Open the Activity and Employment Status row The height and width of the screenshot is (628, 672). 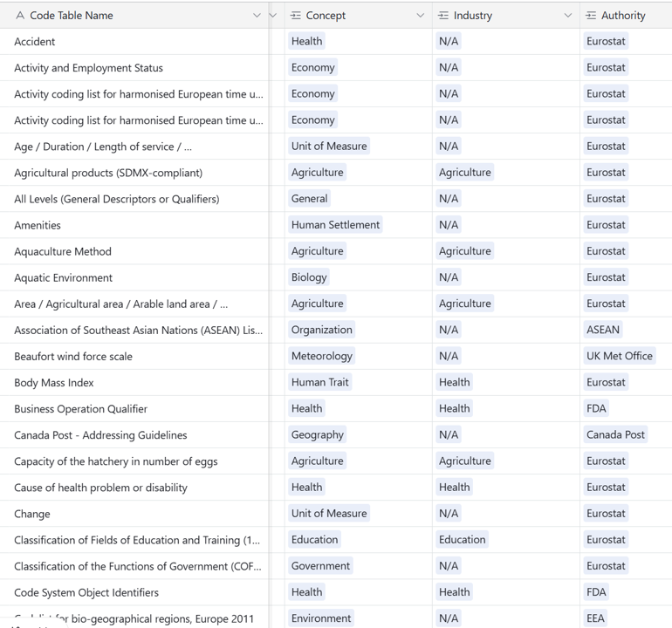coord(88,68)
